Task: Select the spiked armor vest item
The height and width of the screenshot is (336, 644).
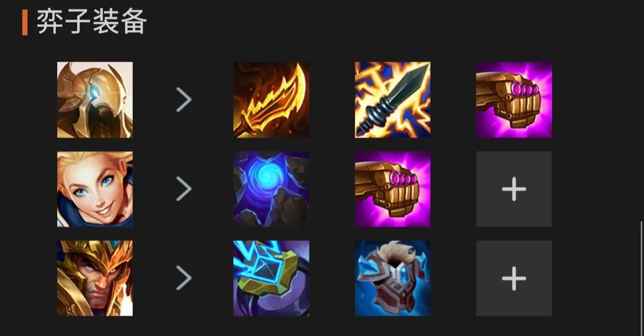Action: coord(392,278)
